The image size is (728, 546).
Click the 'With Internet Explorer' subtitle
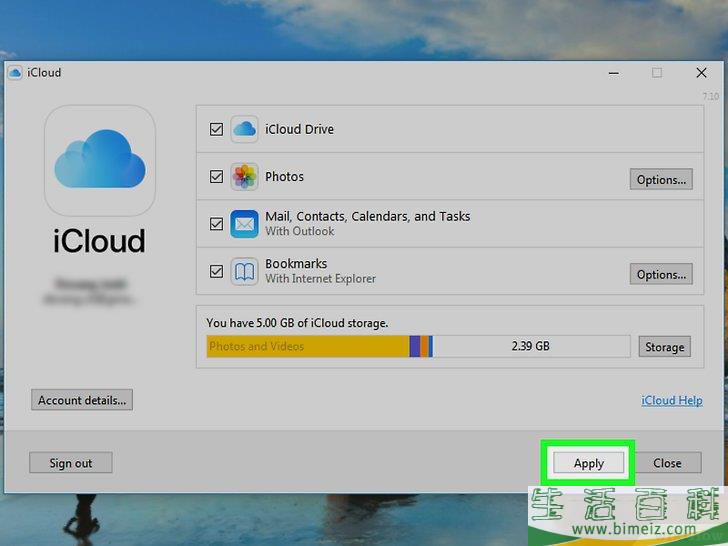coord(320,279)
